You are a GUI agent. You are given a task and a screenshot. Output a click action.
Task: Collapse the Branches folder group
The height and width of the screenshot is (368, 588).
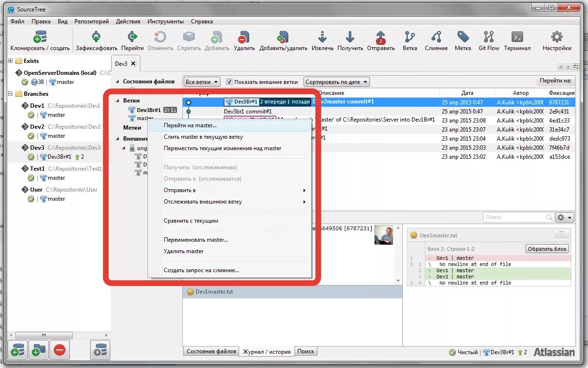click(x=10, y=94)
